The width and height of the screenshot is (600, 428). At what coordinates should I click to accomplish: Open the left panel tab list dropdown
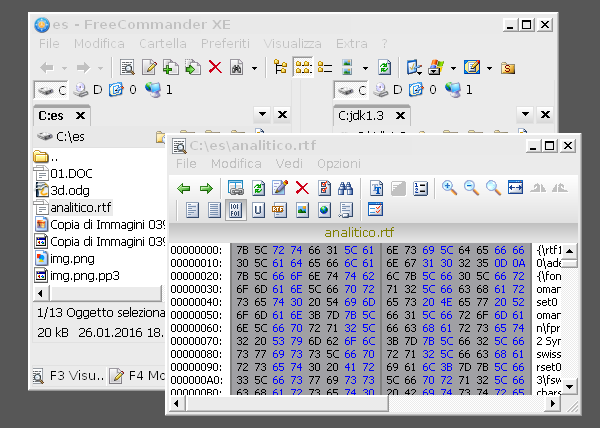click(262, 114)
